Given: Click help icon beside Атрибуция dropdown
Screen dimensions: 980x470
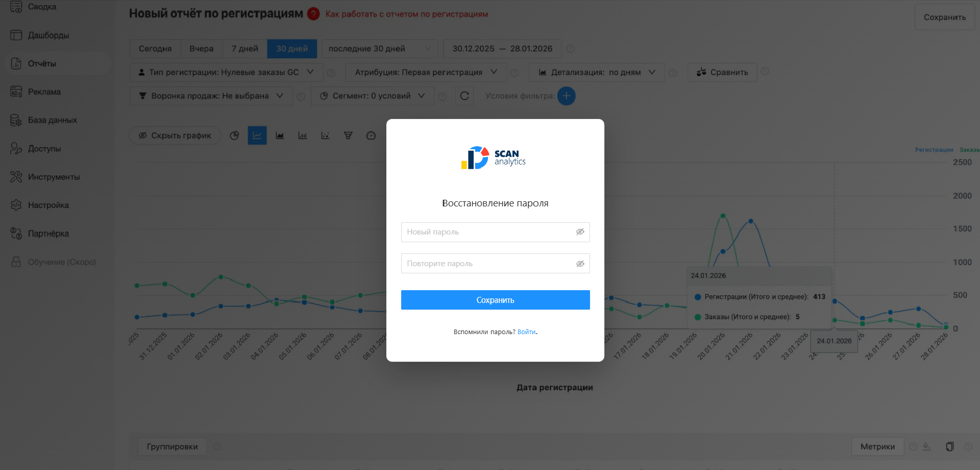Looking at the screenshot, I should [514, 73].
